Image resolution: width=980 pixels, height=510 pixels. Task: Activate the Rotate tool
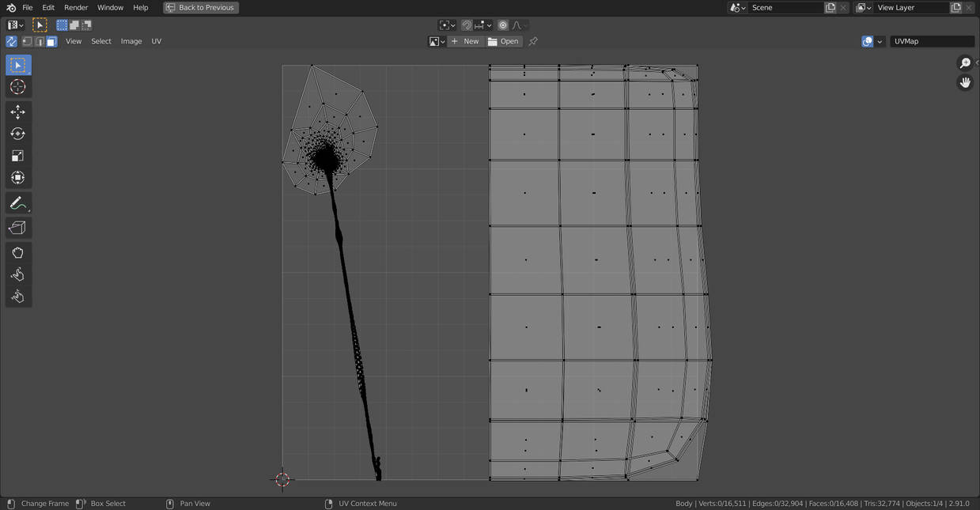pyautogui.click(x=18, y=134)
